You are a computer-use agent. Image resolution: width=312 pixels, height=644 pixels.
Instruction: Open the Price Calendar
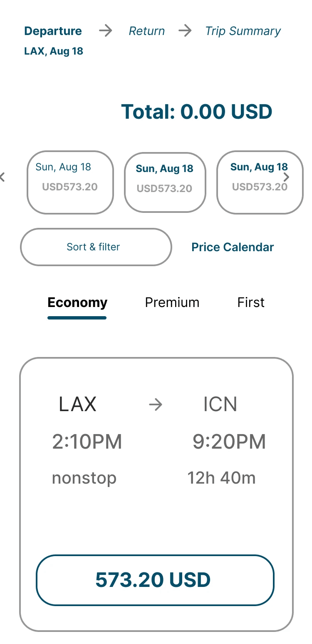click(233, 247)
